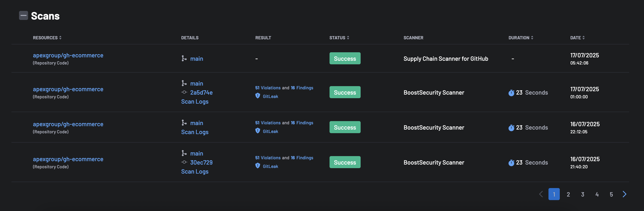Click Supply Chain Scanner for GitHub text
644x211 pixels.
tap(445, 59)
